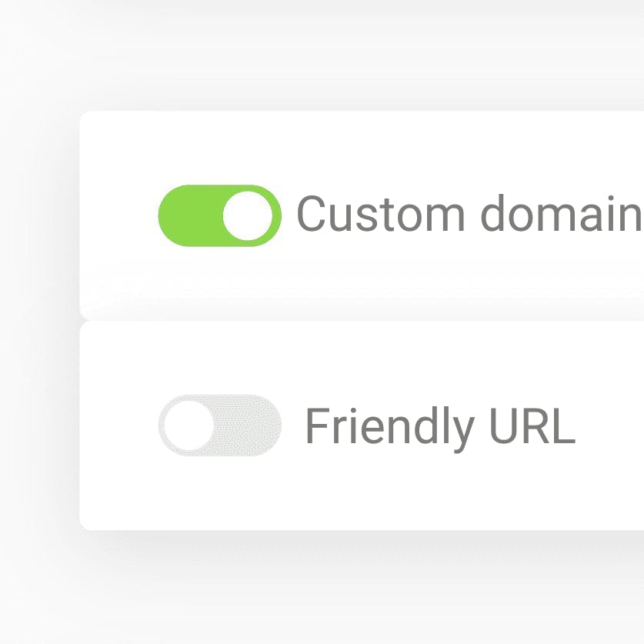Click the word "Friendly" in the second row
Viewport: 644px width, 644px height.
pos(389,425)
